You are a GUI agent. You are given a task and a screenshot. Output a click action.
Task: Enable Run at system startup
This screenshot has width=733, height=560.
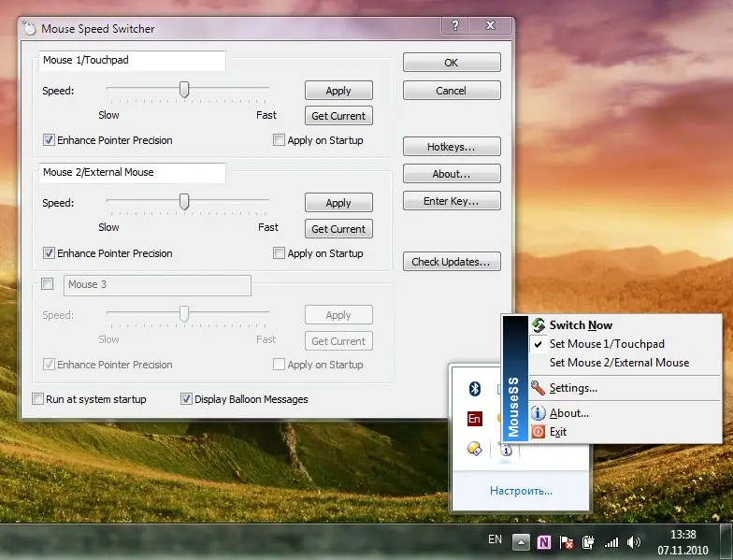click(x=37, y=398)
